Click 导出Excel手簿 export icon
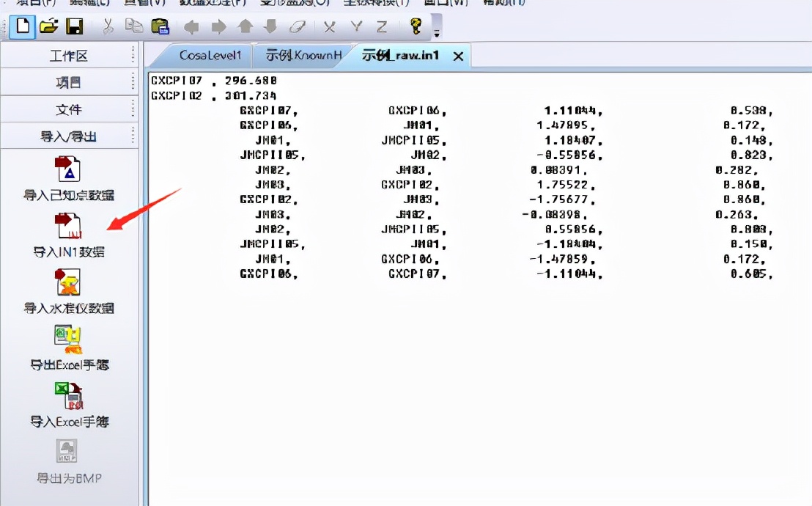 coord(68,339)
